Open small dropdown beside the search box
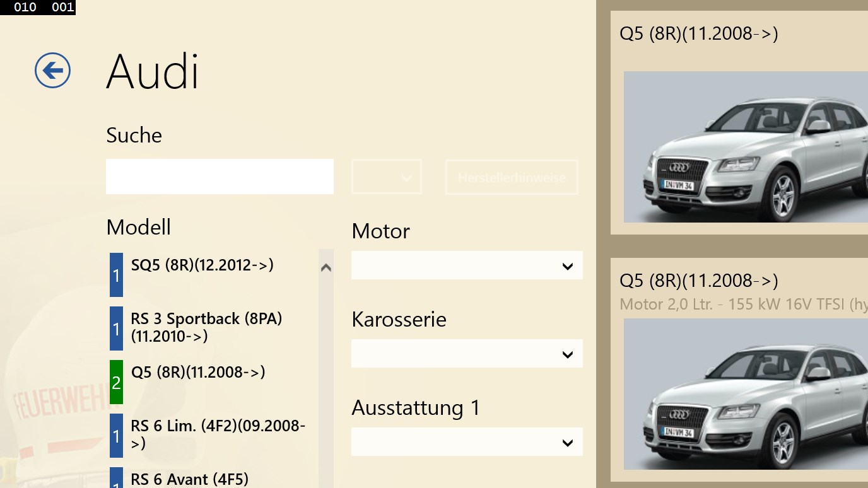 tap(387, 177)
